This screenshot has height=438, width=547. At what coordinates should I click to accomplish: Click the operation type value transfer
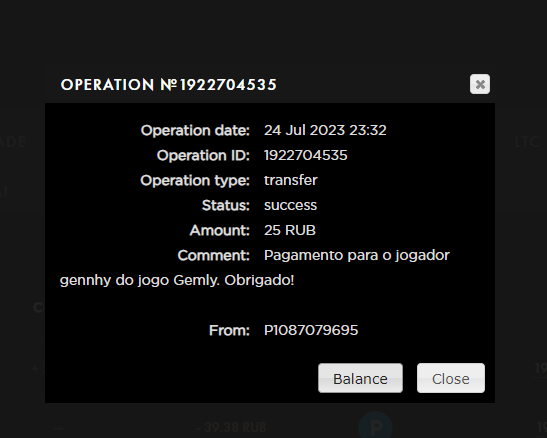pyautogui.click(x=291, y=180)
